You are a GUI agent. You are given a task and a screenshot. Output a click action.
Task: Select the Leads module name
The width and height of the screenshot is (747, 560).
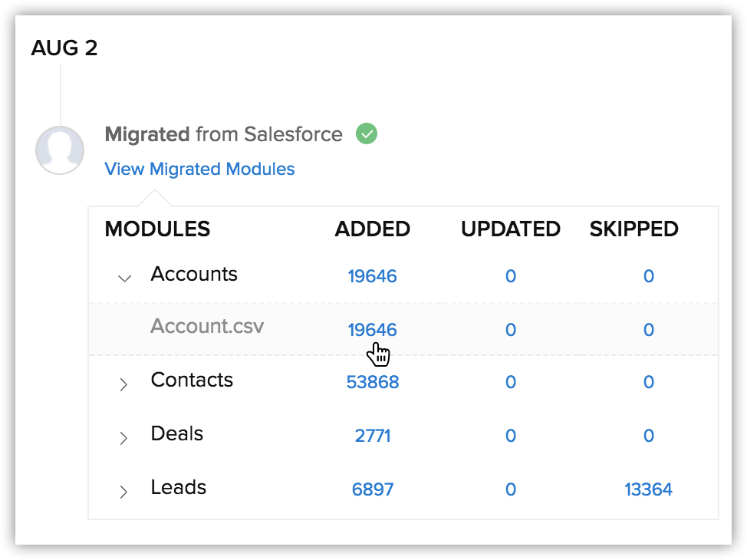tap(179, 487)
